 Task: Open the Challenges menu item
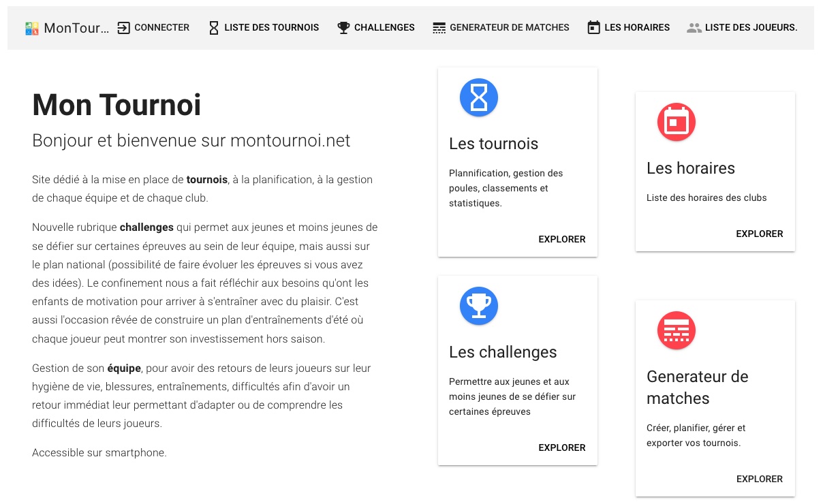click(384, 28)
